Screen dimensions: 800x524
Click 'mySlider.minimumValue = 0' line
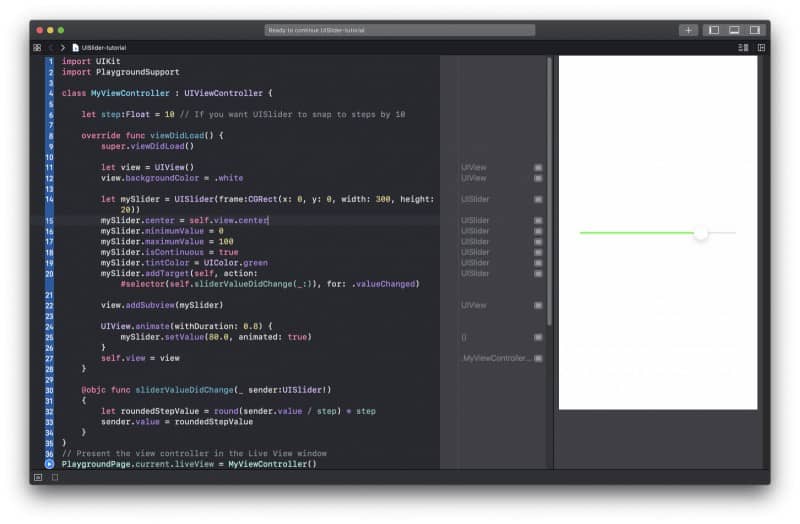coord(162,231)
